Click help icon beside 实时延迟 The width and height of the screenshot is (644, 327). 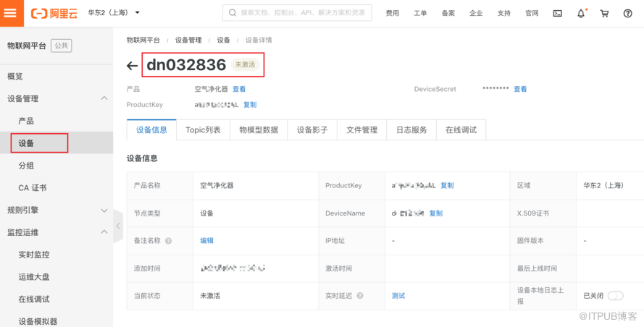[x=360, y=296]
